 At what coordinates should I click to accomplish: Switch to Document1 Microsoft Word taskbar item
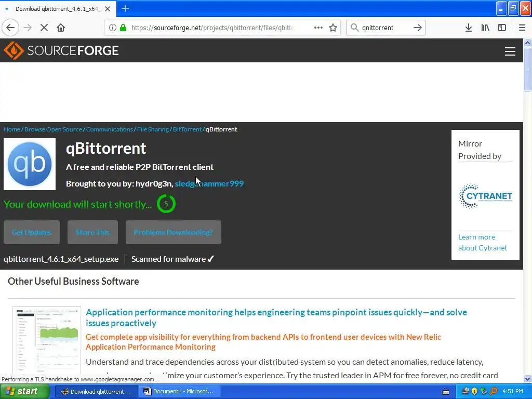(179, 392)
